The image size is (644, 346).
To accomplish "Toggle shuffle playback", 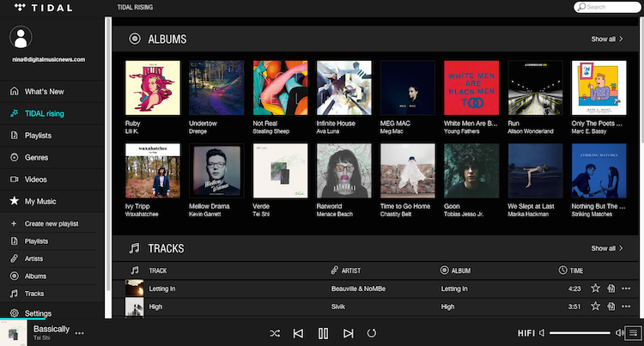I will tap(274, 333).
